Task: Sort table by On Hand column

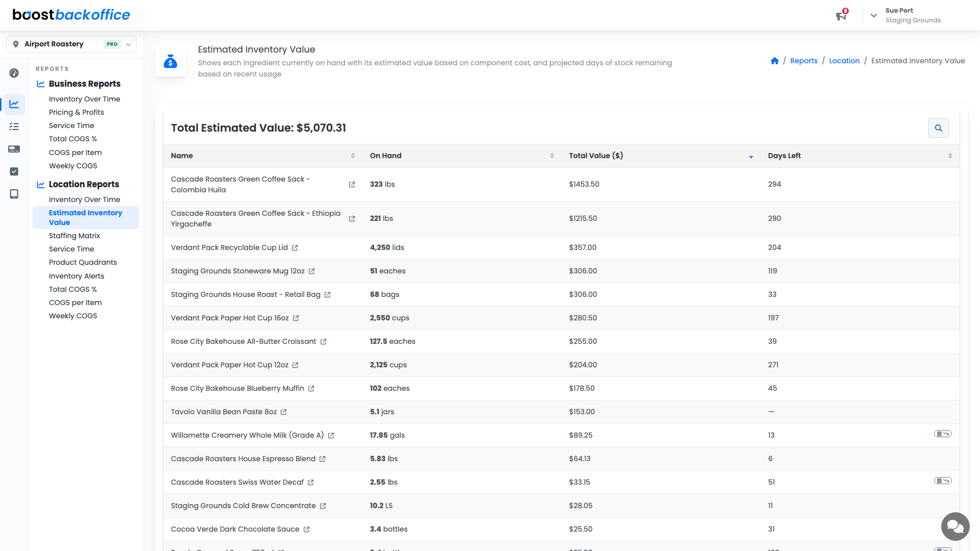Action: tap(462, 156)
